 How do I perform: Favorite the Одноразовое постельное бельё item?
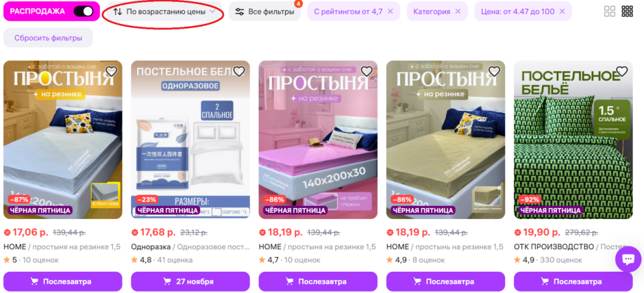coord(239,71)
